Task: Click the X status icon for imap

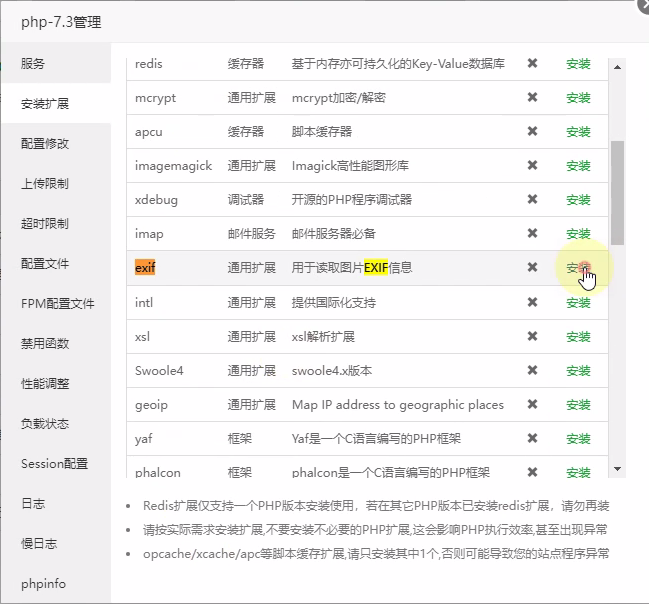Action: click(532, 233)
